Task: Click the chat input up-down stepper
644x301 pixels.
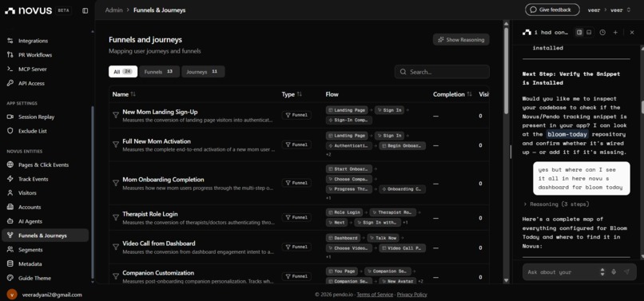Action: pyautogui.click(x=602, y=271)
